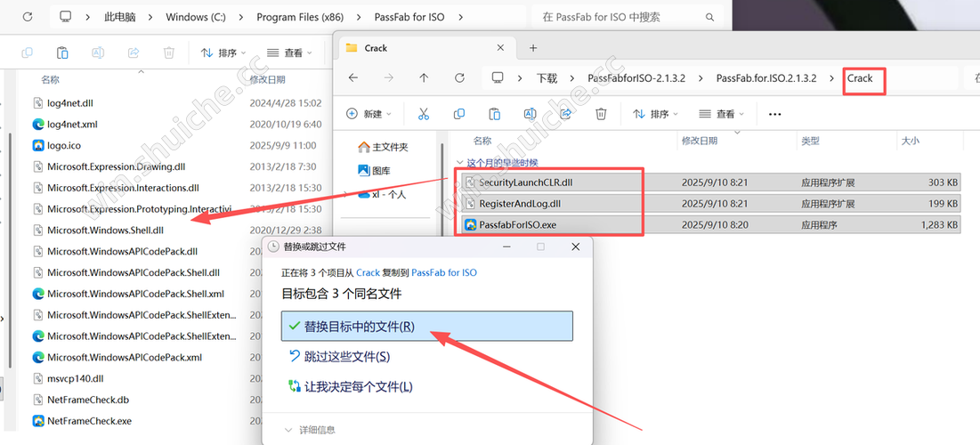Select SecurityLaunchCLR.dll file
Viewport: 980px width, 445px height.
tap(711, 182)
